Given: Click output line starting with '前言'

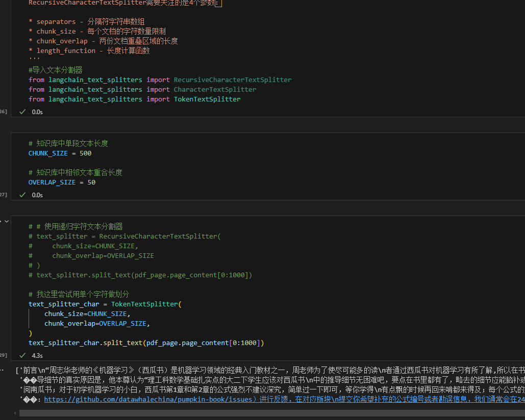Looking at the screenshot, I should pos(270,370).
